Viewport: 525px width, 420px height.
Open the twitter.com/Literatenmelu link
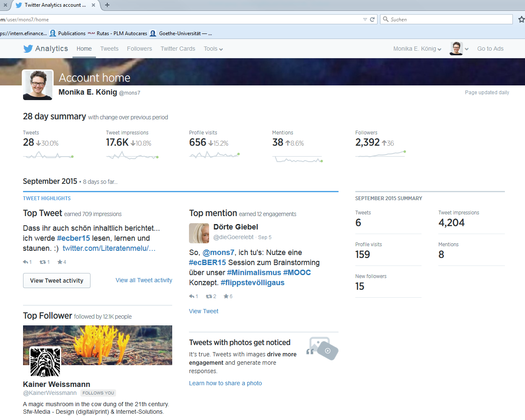pyautogui.click(x=109, y=248)
